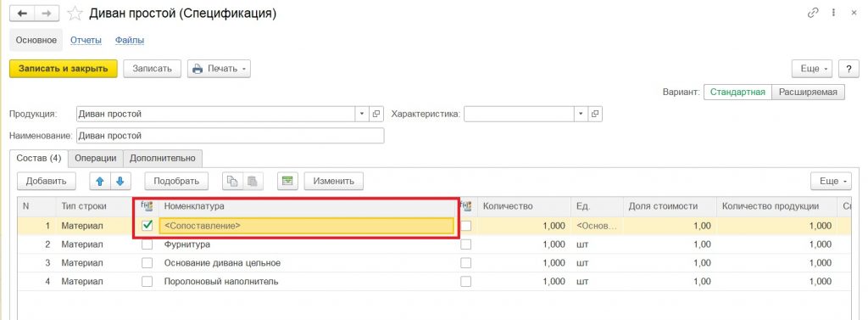Open the Печать dropdown menu

coord(220,69)
